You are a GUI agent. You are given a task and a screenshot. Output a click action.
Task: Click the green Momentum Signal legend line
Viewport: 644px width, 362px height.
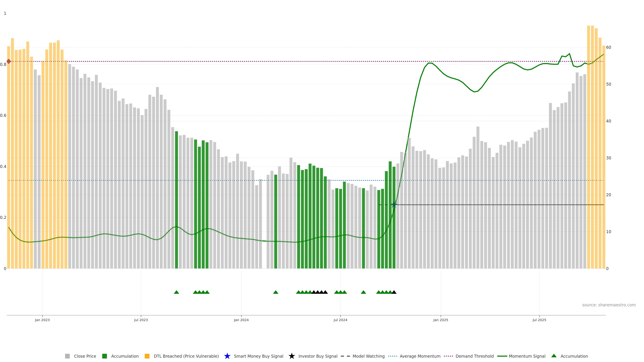pyautogui.click(x=502, y=356)
